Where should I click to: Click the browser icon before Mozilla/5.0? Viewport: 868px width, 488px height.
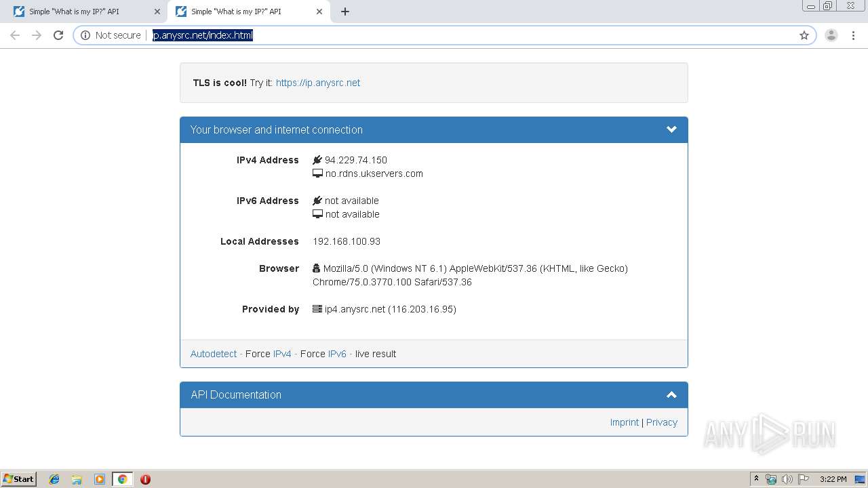tap(317, 268)
